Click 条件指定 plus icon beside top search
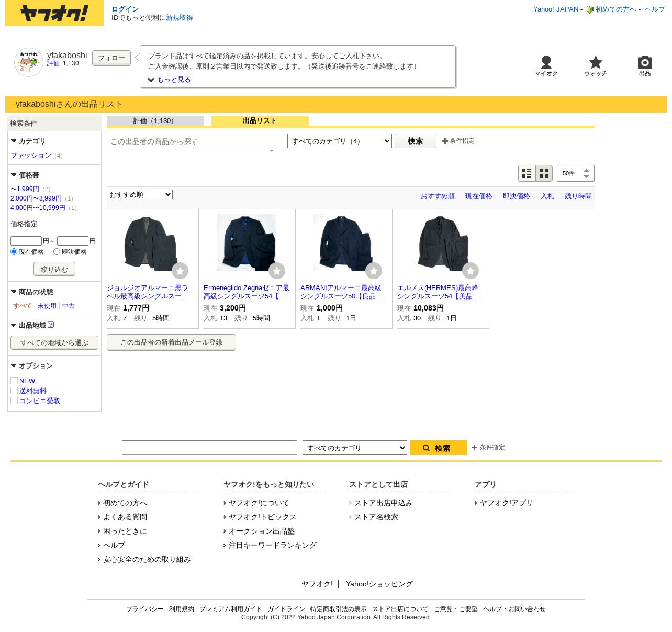 click(x=445, y=141)
